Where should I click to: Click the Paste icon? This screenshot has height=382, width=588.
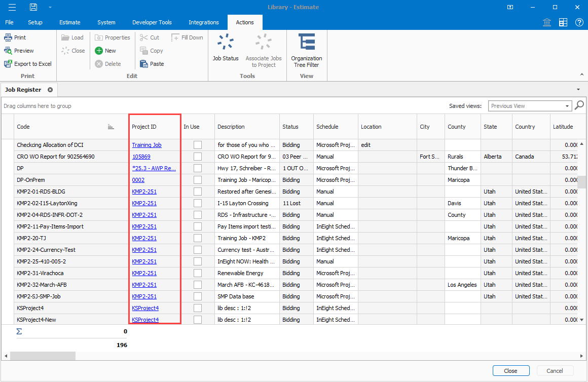(144, 64)
